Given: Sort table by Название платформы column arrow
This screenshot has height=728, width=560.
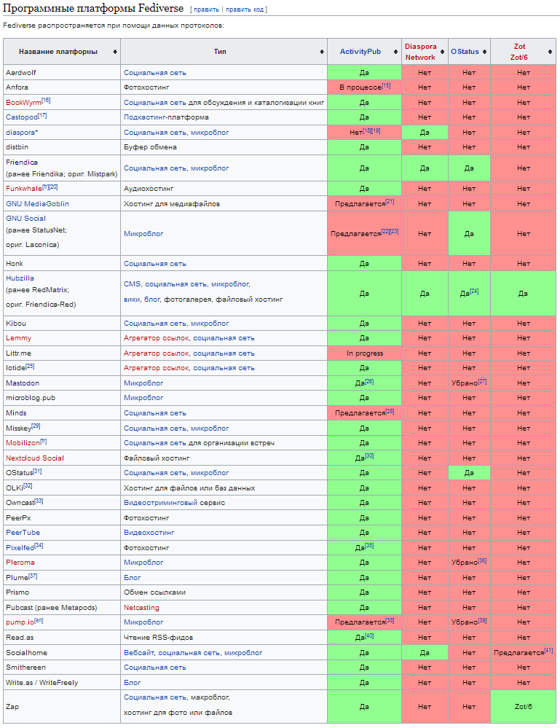Looking at the screenshot, I should click(115, 52).
